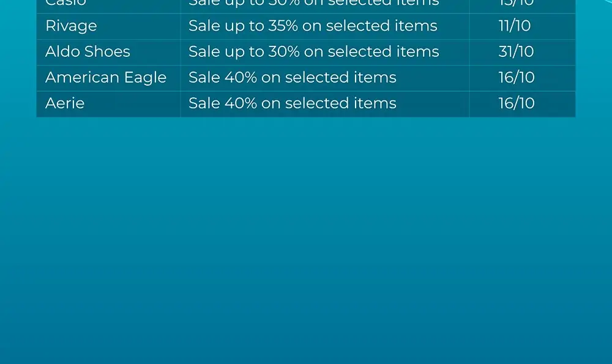Click the 16/10 date in American Eagle row
612x364 pixels.
(517, 77)
